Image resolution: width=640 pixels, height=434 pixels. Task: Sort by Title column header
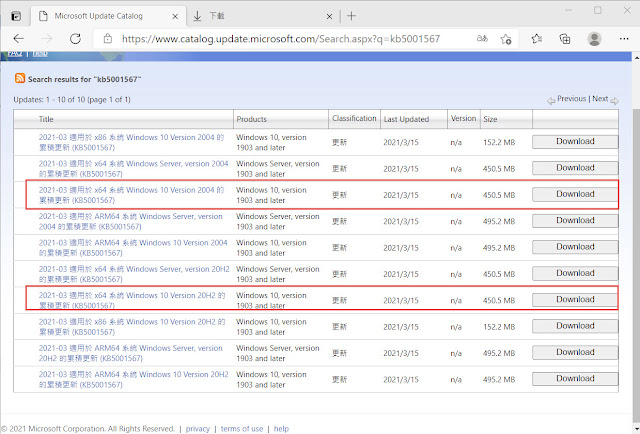46,119
